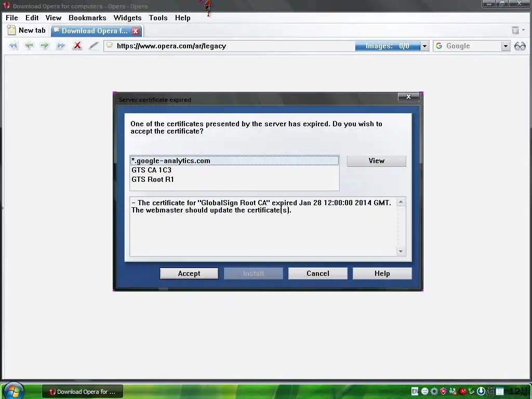Open the Edit menu
Image resolution: width=532 pixels, height=399 pixels.
[32, 18]
